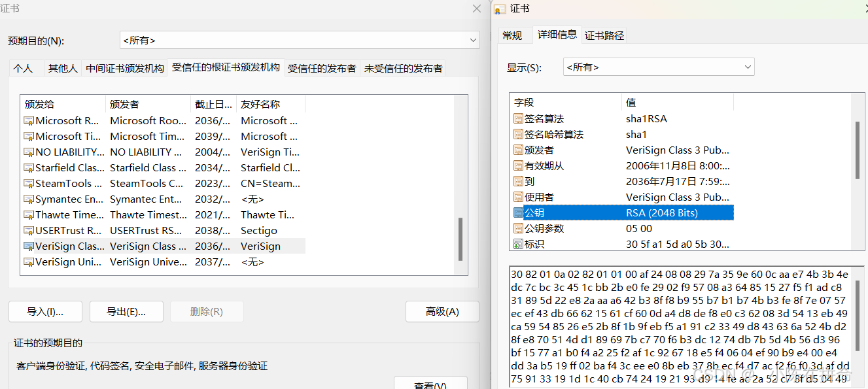Screen dimensions: 868x389
Task: Click the 导出(E)... button
Action: pos(126,312)
